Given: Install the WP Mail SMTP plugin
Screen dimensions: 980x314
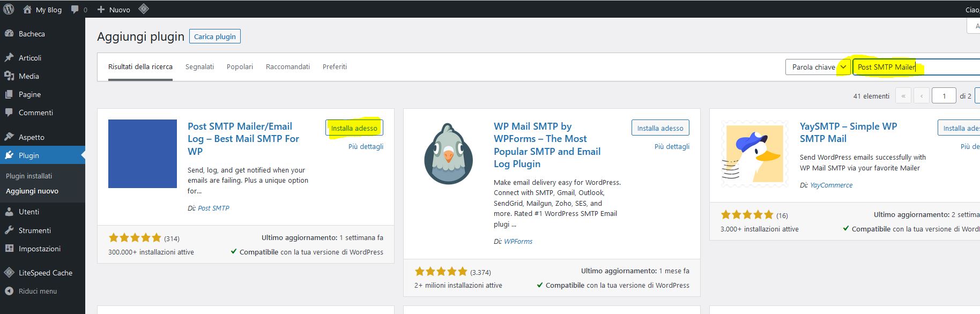Looking at the screenshot, I should click(x=660, y=128).
